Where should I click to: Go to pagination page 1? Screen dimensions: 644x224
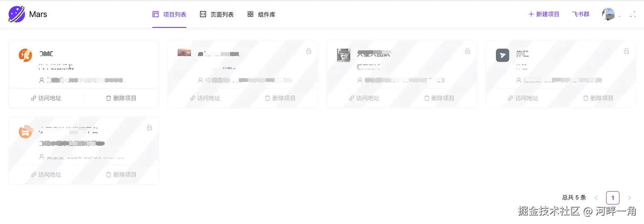point(613,198)
